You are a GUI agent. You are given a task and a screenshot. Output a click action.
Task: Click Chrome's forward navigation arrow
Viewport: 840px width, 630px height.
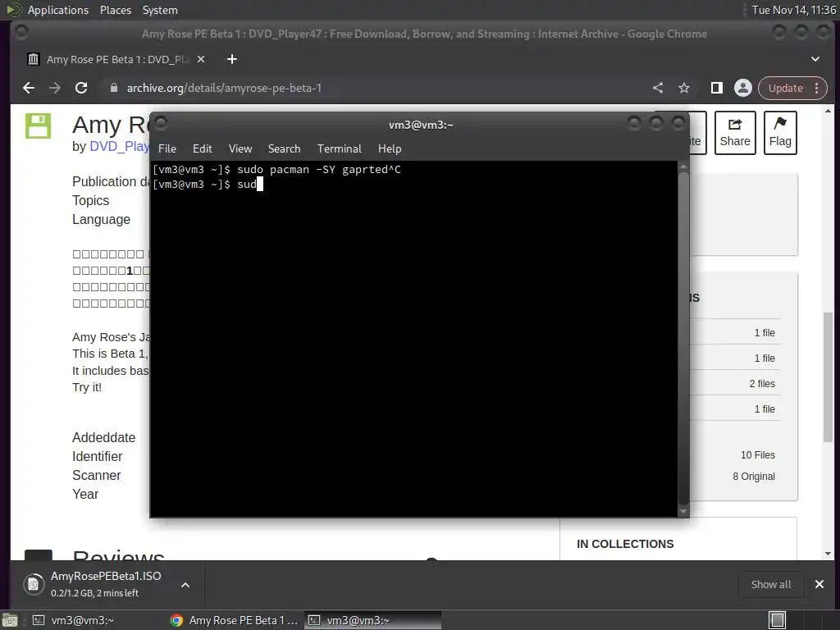tap(55, 88)
